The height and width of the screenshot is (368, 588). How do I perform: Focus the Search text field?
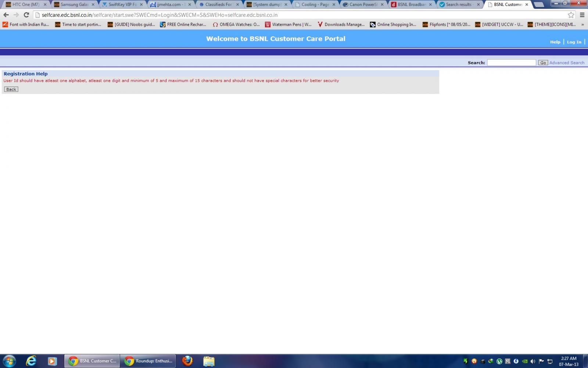[511, 63]
